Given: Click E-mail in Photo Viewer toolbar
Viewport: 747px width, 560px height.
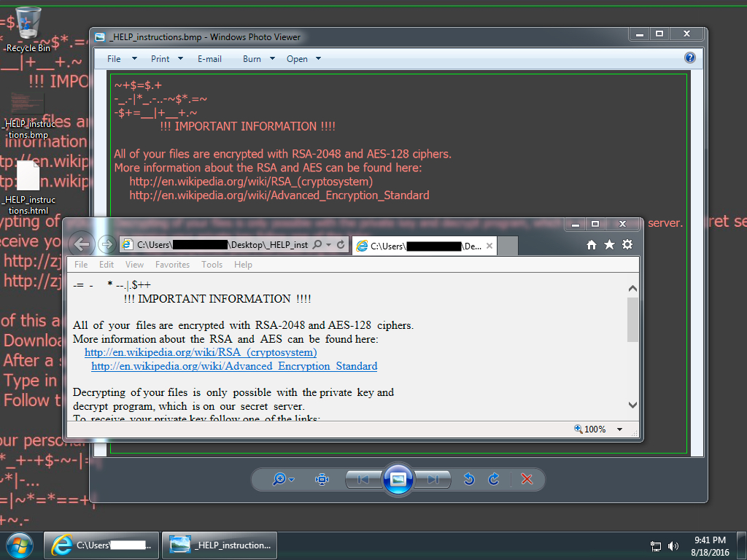Looking at the screenshot, I should click(209, 59).
